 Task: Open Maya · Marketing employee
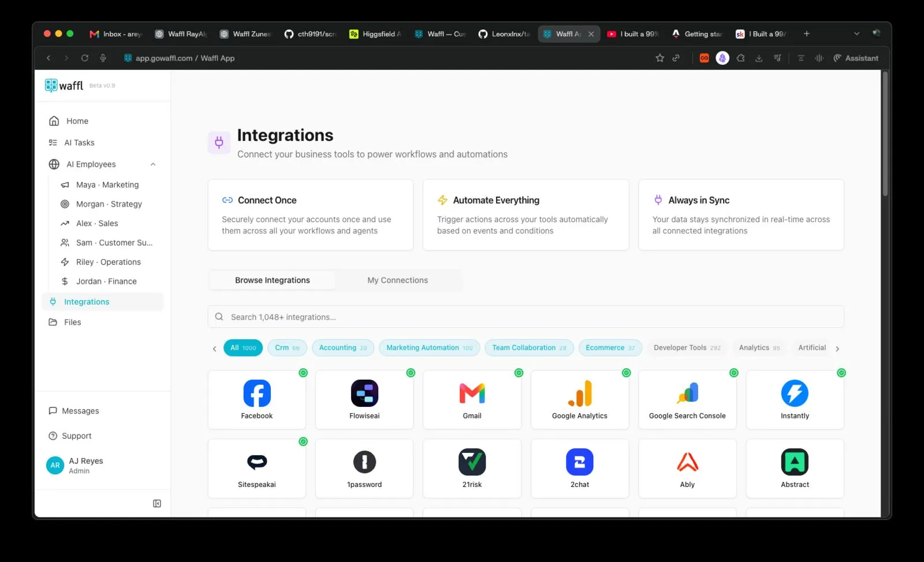(107, 185)
